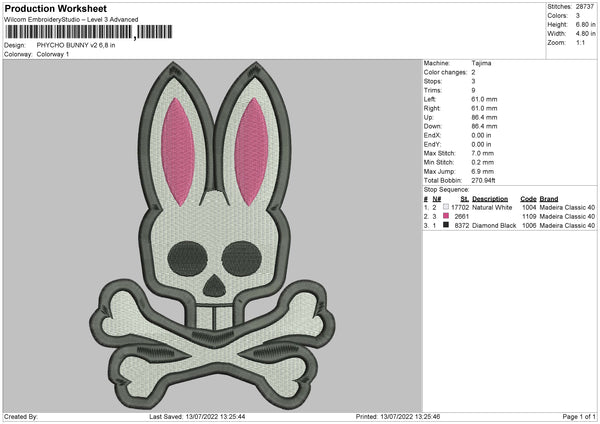This screenshot has height=424, width=600.
Task: Click the stitches count '28737'
Action: click(585, 7)
